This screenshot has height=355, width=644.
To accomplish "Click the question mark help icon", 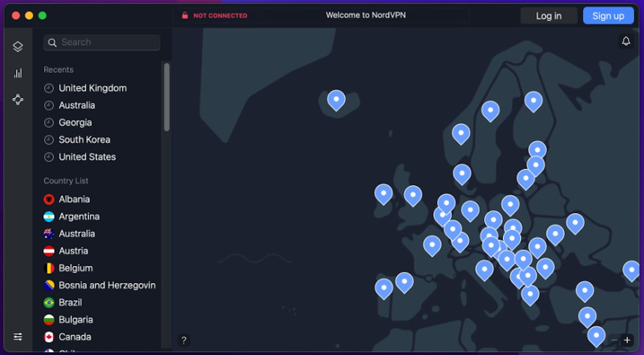I will tap(183, 341).
